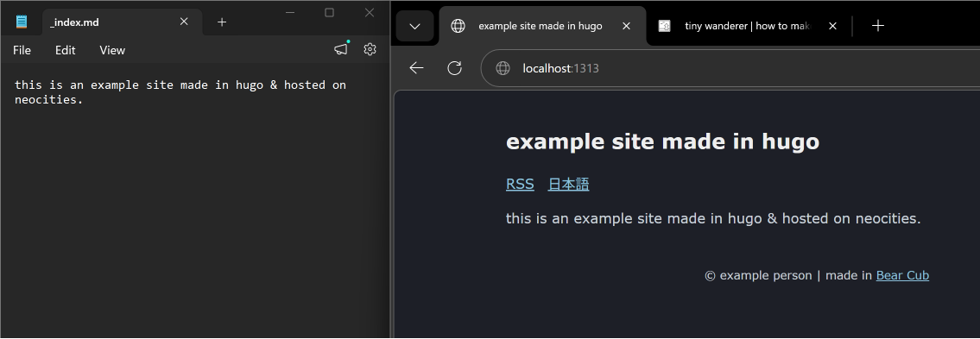Open the Bear Cub footer link
Screen dimensions: 980x339
pyautogui.click(x=902, y=275)
